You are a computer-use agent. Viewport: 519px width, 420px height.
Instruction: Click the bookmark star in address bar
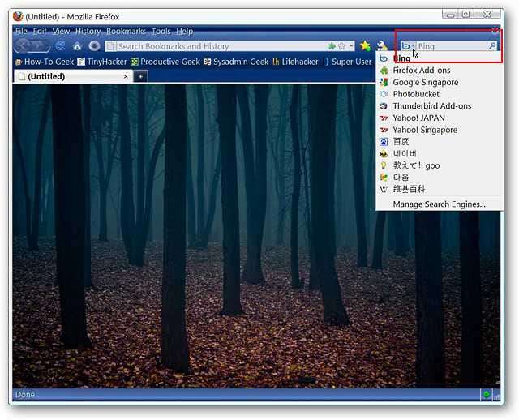point(342,46)
